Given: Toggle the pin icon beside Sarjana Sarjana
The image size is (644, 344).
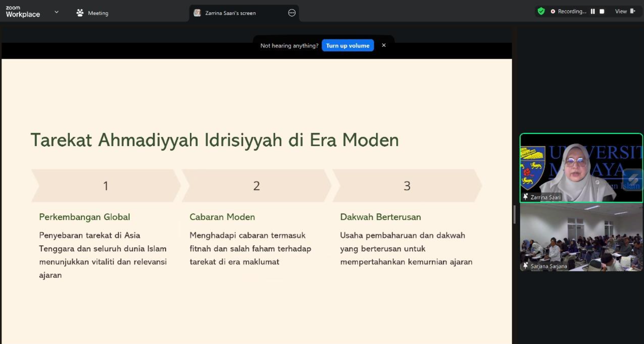Looking at the screenshot, I should click(x=525, y=266).
